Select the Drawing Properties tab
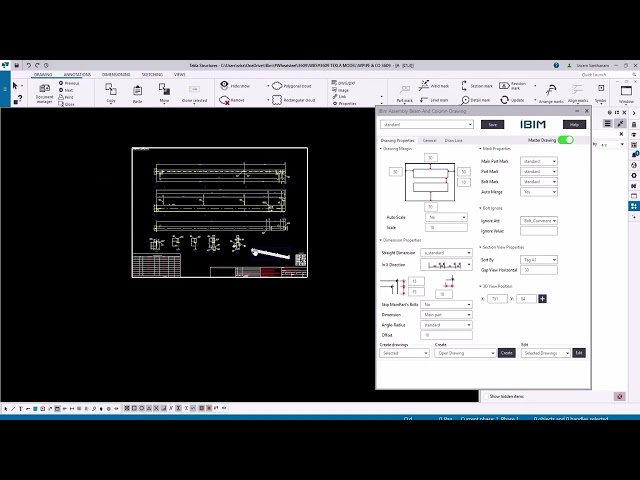The width and height of the screenshot is (640, 480). click(x=397, y=140)
